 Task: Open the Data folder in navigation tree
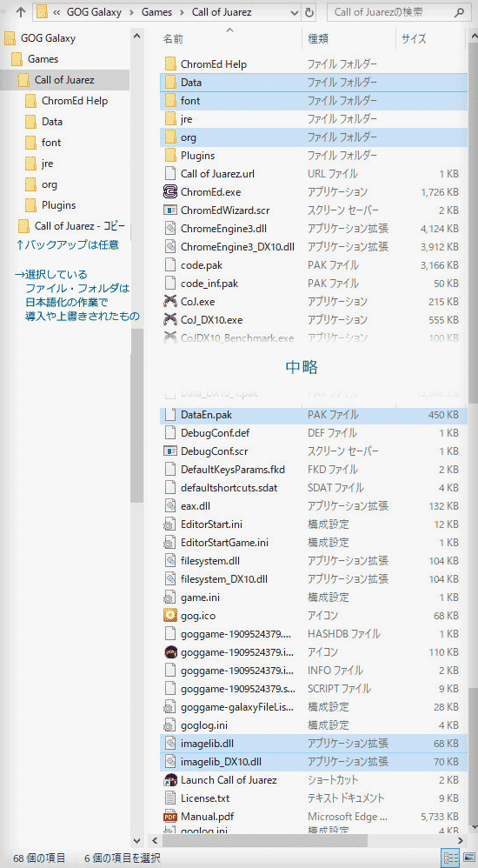coord(52,122)
